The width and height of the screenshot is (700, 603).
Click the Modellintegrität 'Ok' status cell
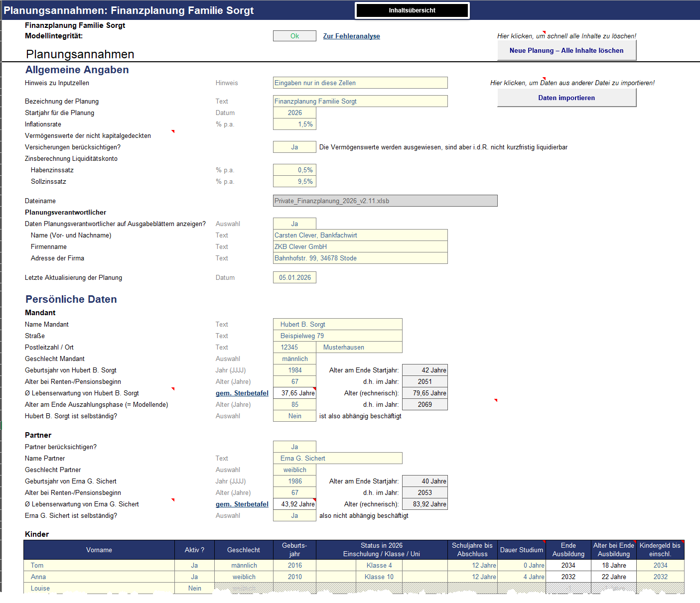tap(294, 35)
